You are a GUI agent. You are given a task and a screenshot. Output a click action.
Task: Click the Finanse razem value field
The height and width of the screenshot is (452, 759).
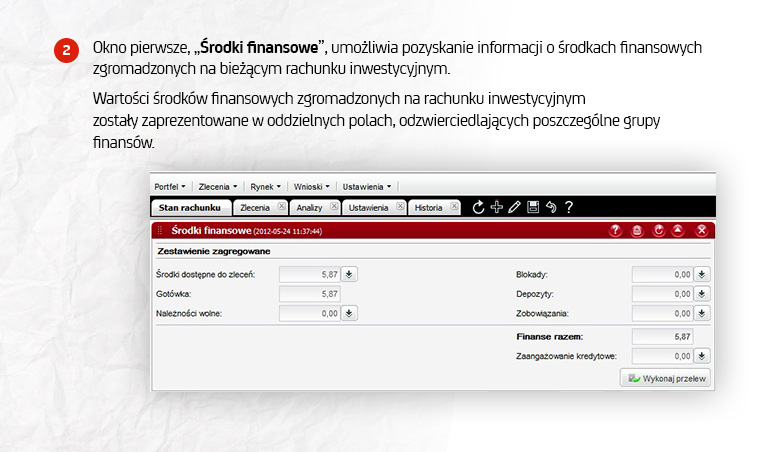(x=663, y=336)
